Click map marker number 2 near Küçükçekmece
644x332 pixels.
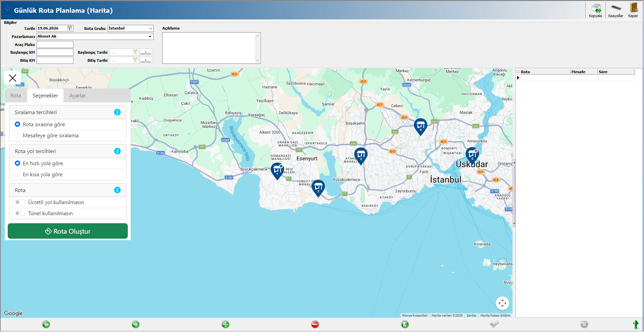pos(318,188)
